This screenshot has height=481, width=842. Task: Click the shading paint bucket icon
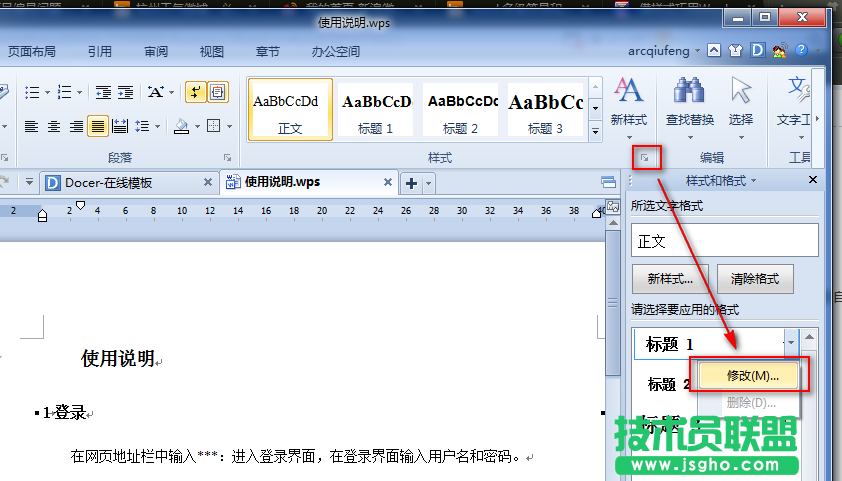pyautogui.click(x=182, y=126)
